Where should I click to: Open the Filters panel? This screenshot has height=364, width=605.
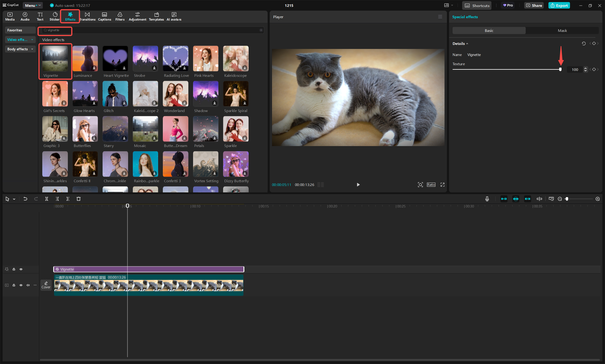pos(120,16)
